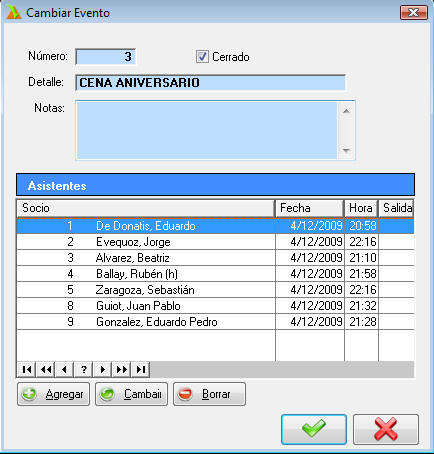434x454 pixels.
Task: Jump to last record in navigator
Action: pos(141,369)
